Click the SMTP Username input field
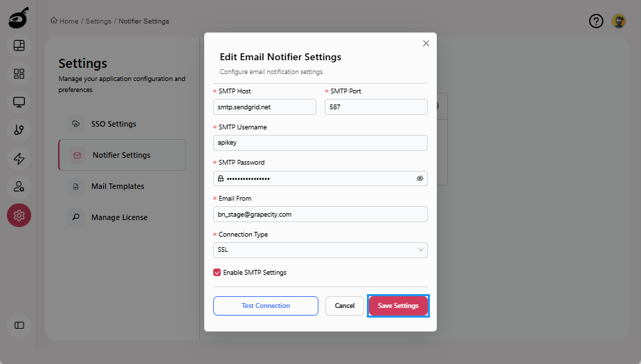Viewport: 641px width, 364px height. (x=320, y=143)
